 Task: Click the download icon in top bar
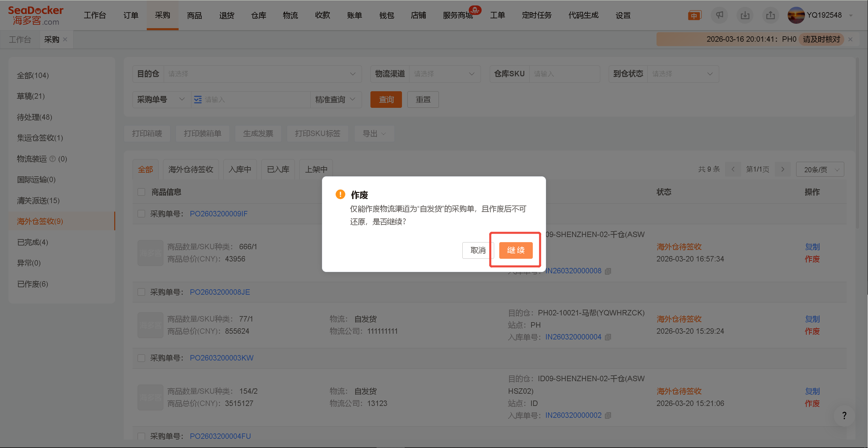pos(745,15)
